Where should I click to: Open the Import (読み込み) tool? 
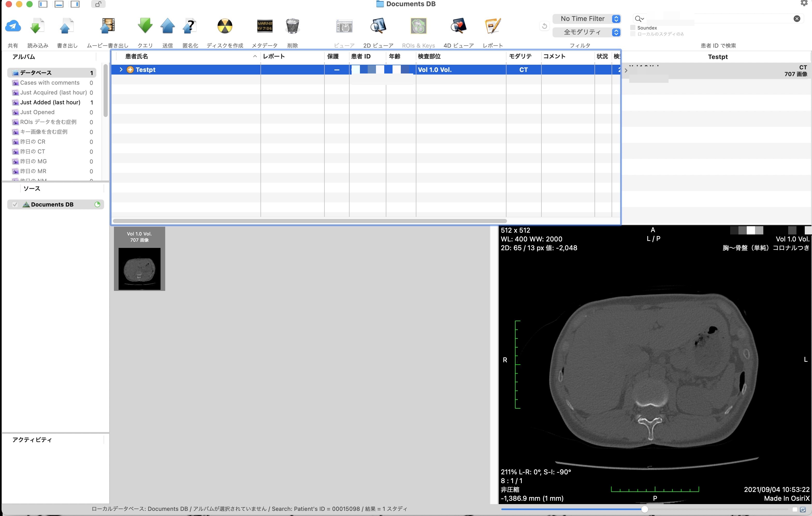pos(37,26)
